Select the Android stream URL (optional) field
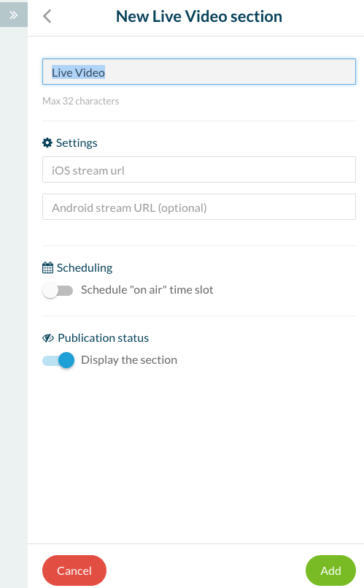Screen dimensions: 364x588 [x=199, y=207]
